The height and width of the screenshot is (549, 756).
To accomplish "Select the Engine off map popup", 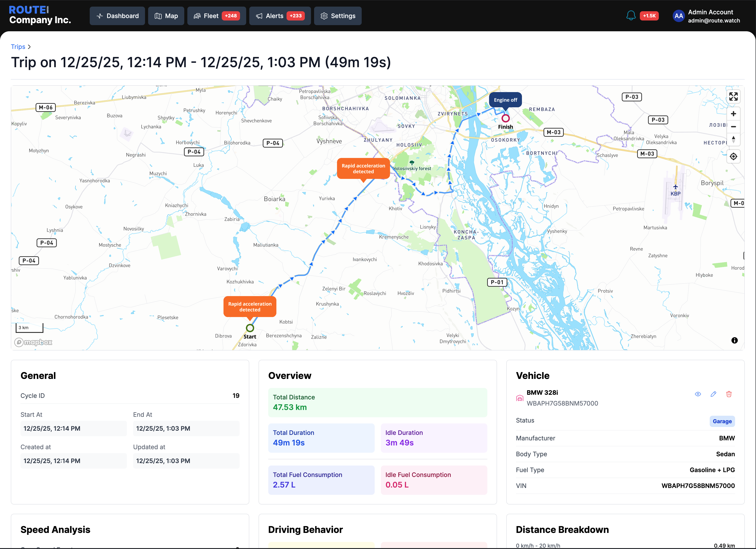I will [505, 100].
